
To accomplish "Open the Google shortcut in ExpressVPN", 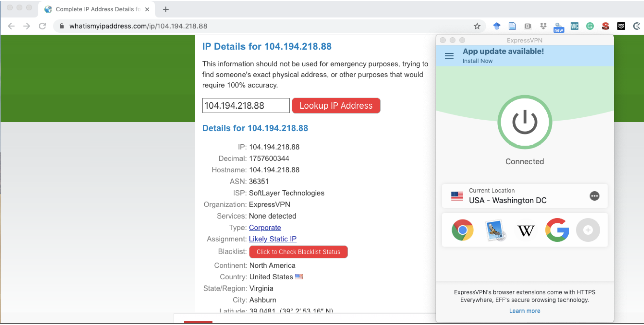I will click(x=557, y=230).
